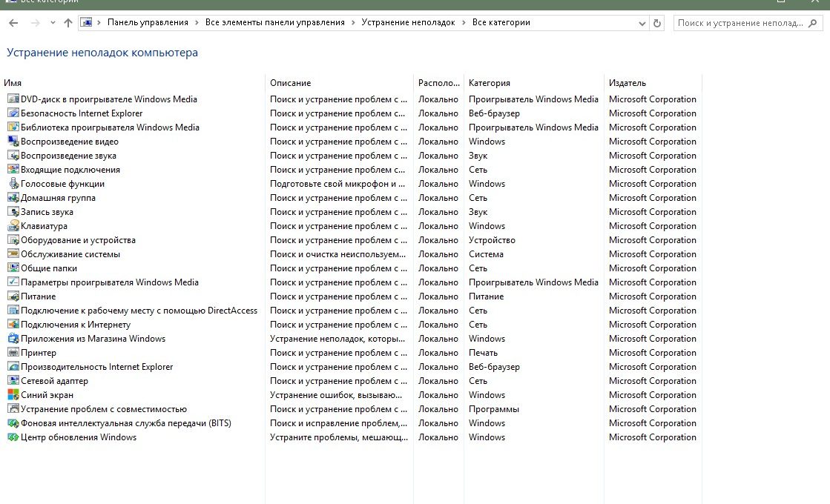
Task: Click the Устранение неполадок breadcrumb
Action: [x=408, y=22]
